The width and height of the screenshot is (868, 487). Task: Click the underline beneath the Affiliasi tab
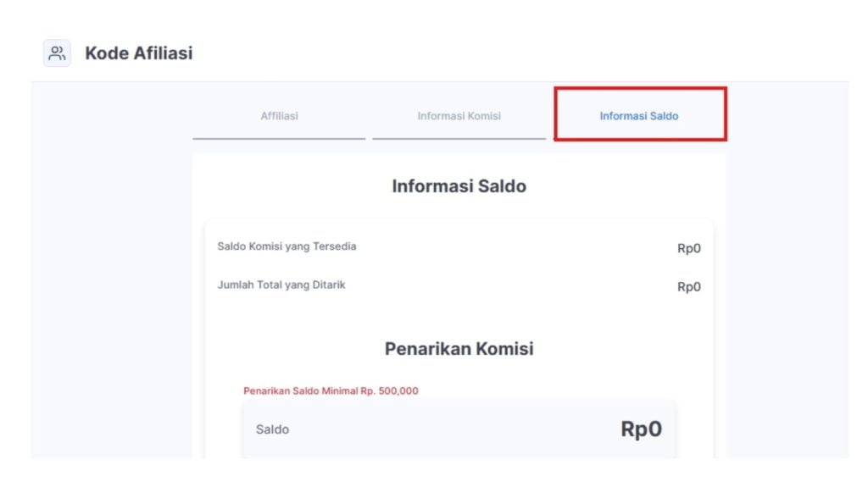tap(279, 138)
